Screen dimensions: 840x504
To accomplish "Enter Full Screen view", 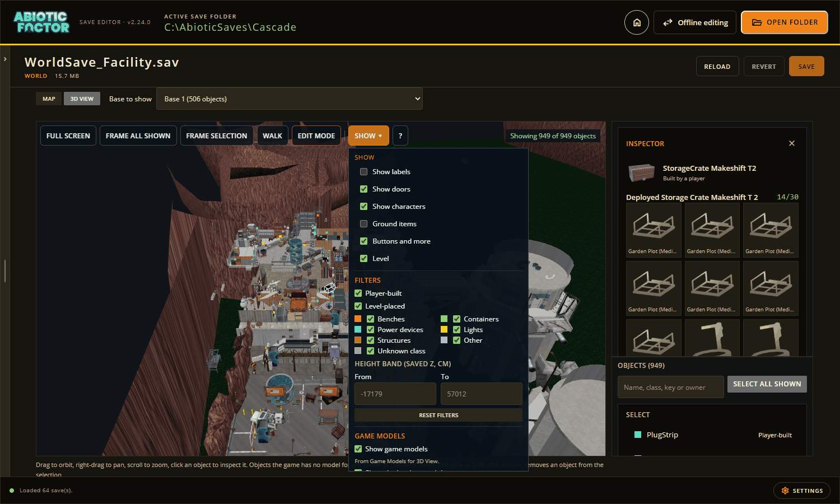I will 68,136.
